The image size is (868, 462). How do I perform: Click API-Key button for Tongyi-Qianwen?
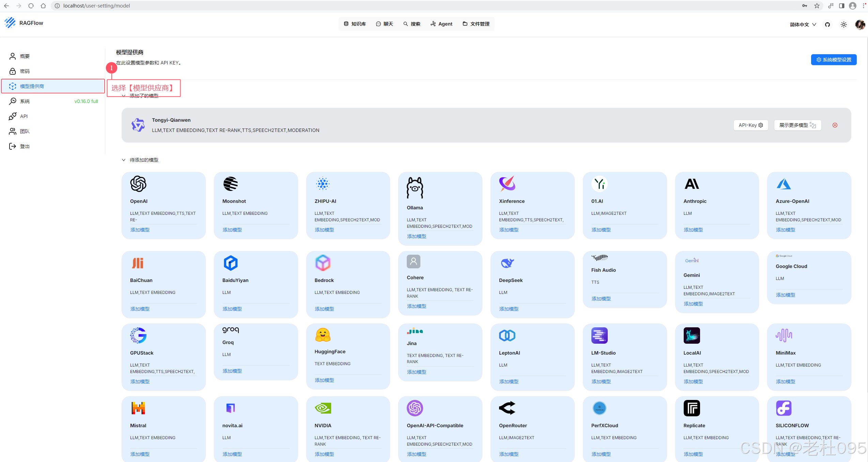click(750, 125)
